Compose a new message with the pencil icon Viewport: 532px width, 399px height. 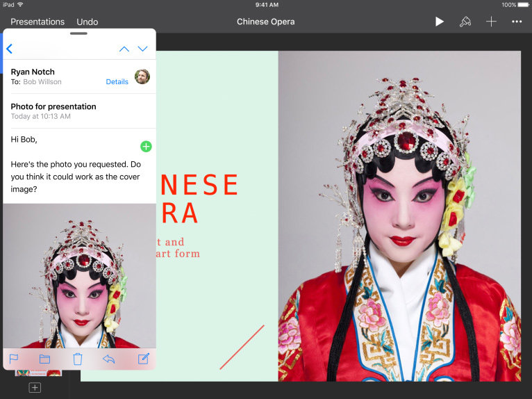pos(143,359)
